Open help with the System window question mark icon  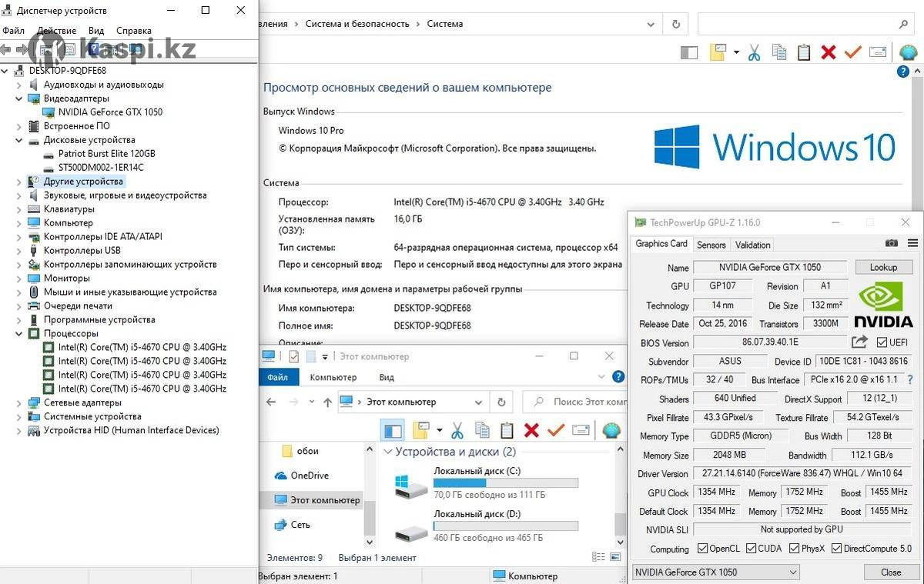[x=903, y=72]
